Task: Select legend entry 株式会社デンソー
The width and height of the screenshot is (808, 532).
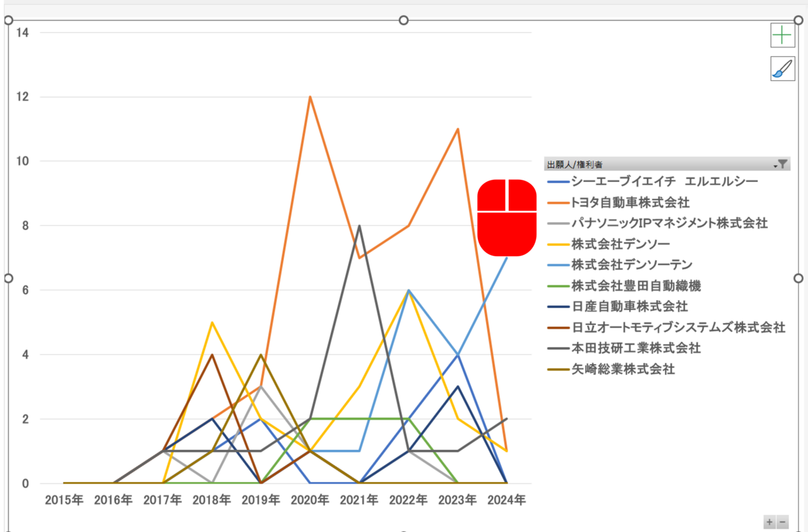Action: point(609,244)
